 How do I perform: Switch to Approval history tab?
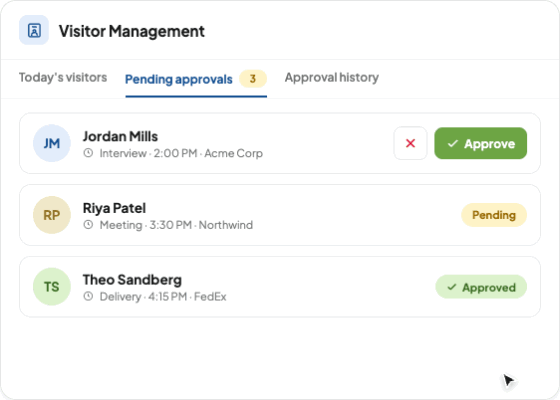click(x=332, y=78)
